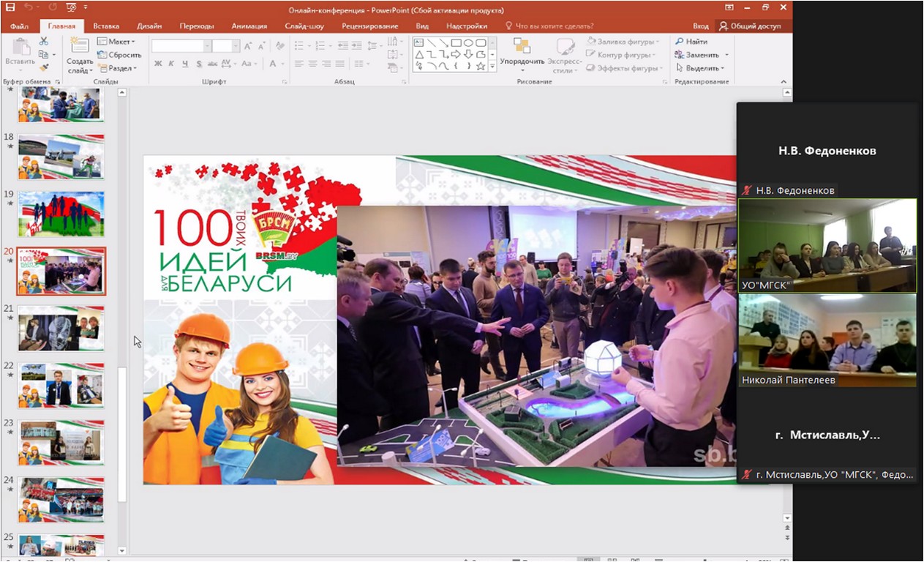Open the Надстройки tab
Image resolution: width=924 pixels, height=562 pixels.
point(467,26)
